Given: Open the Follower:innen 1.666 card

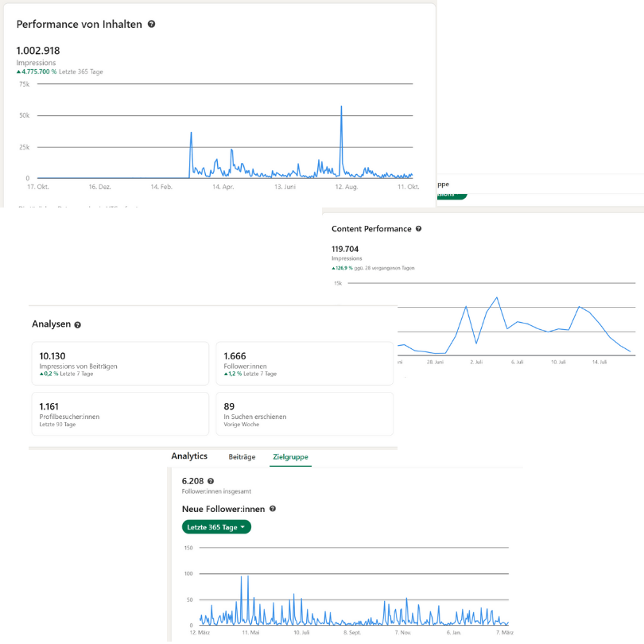Looking at the screenshot, I should [x=305, y=363].
